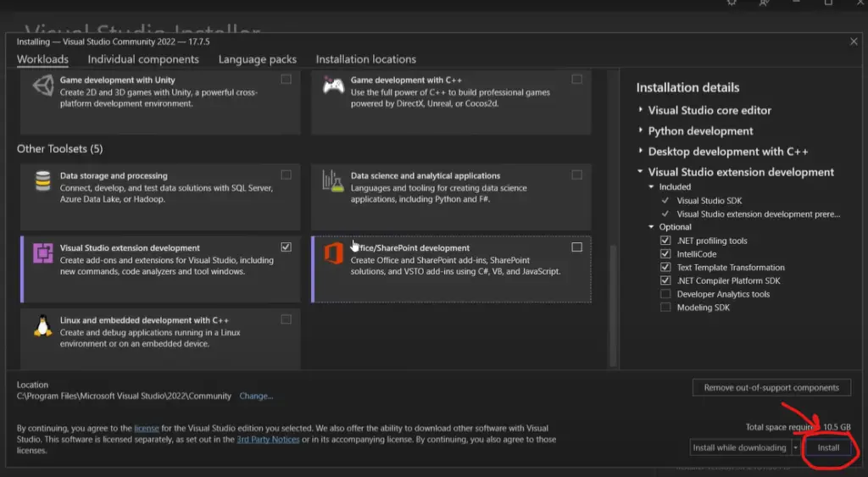868x477 pixels.
Task: Expand Desktop development with C++ details
Action: pos(641,151)
